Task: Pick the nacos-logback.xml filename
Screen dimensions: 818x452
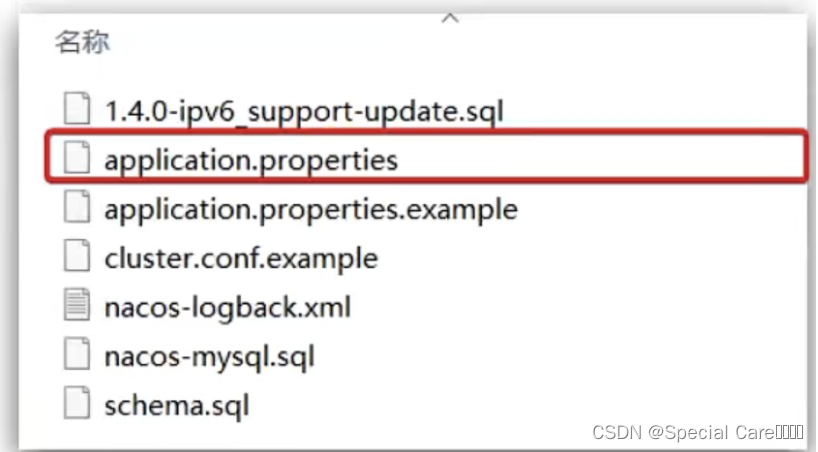Action: point(227,307)
